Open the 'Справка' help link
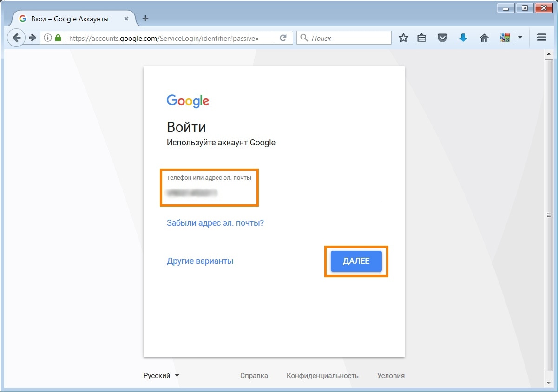The height and width of the screenshot is (392, 558). click(254, 376)
